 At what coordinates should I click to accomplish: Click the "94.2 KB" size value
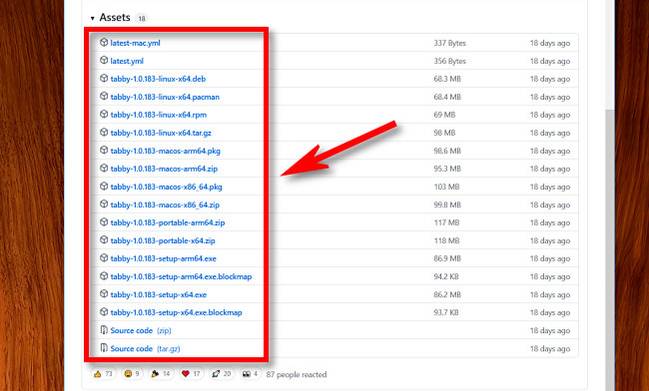coord(446,276)
